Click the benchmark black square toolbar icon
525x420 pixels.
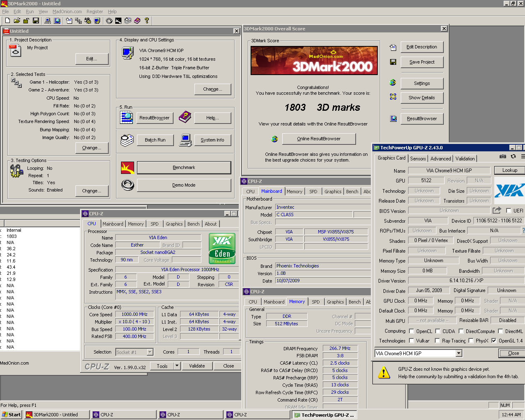[x=118, y=21]
